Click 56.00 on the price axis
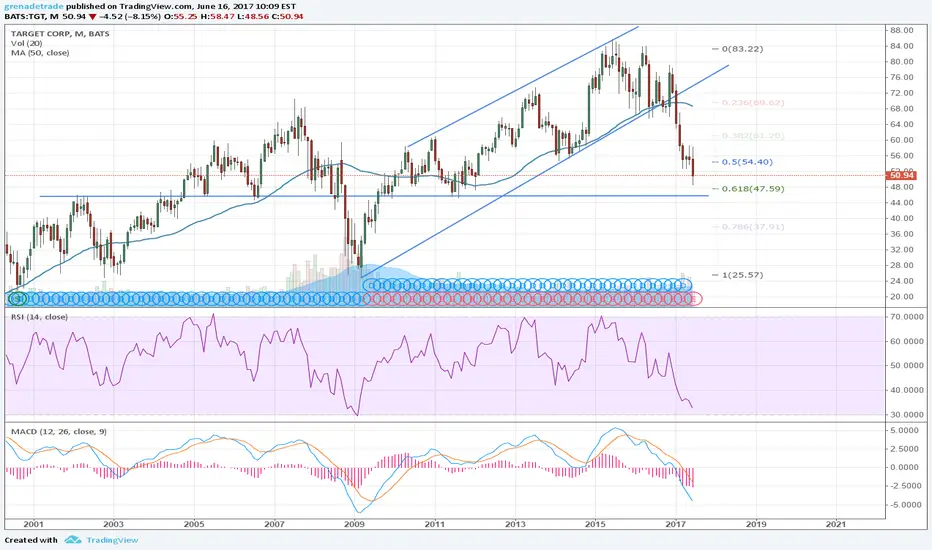932x550 pixels. (x=902, y=156)
